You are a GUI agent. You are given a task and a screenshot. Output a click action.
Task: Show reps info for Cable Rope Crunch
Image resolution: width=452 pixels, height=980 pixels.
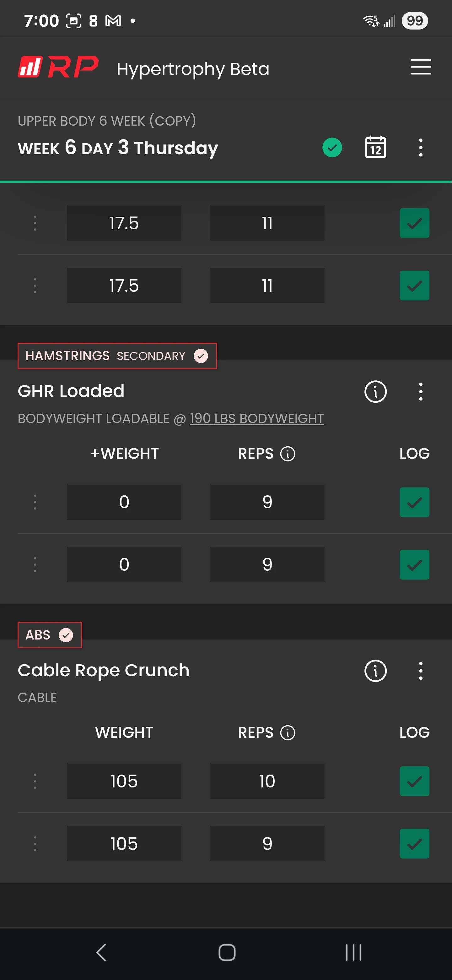click(x=288, y=733)
